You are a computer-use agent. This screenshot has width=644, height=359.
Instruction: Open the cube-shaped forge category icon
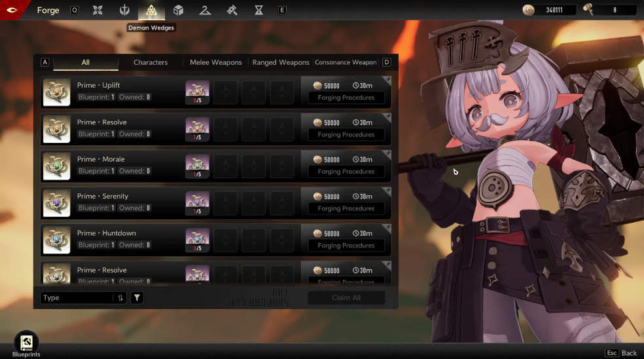click(x=178, y=10)
